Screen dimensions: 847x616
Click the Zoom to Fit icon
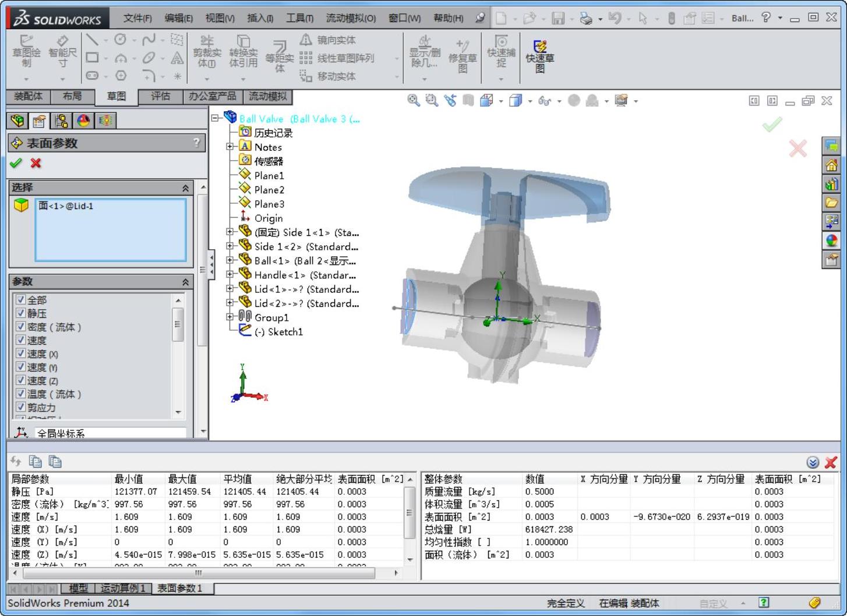tap(414, 101)
